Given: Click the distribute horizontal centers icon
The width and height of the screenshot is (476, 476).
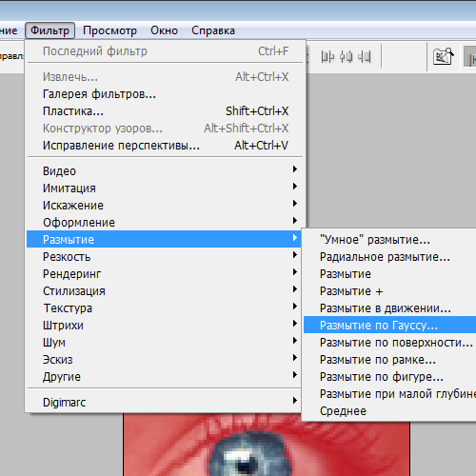Looking at the screenshot, I should click(346, 57).
